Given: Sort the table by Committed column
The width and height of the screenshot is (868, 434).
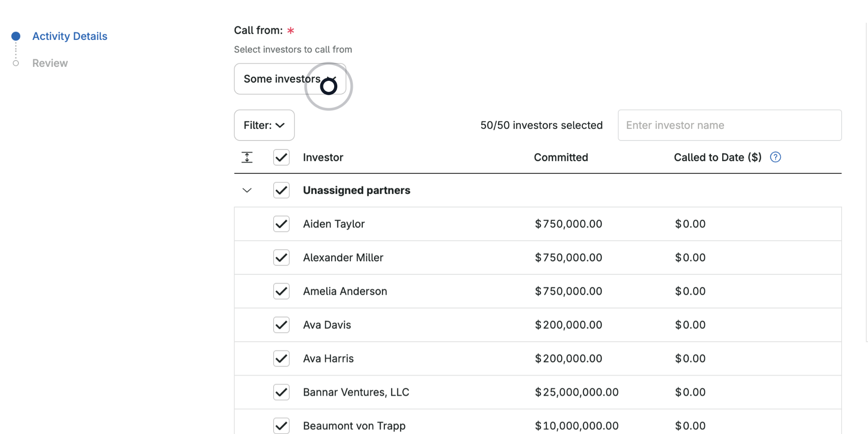Looking at the screenshot, I should click(x=560, y=157).
